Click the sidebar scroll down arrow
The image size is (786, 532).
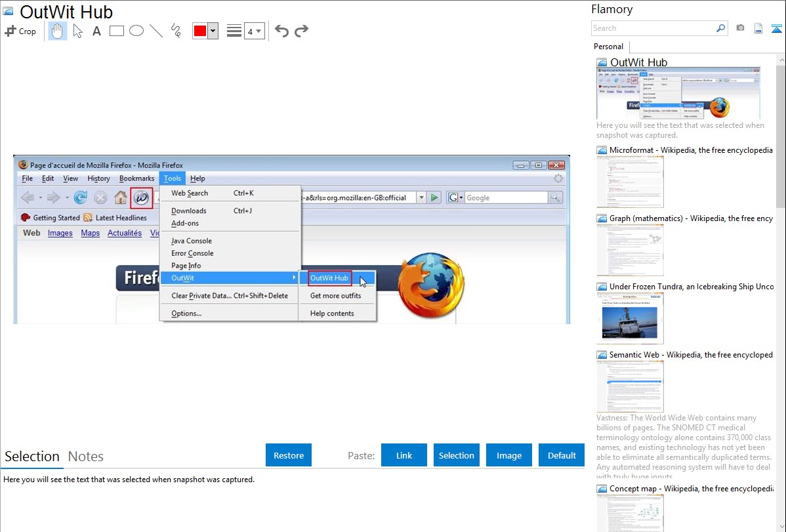click(781, 527)
